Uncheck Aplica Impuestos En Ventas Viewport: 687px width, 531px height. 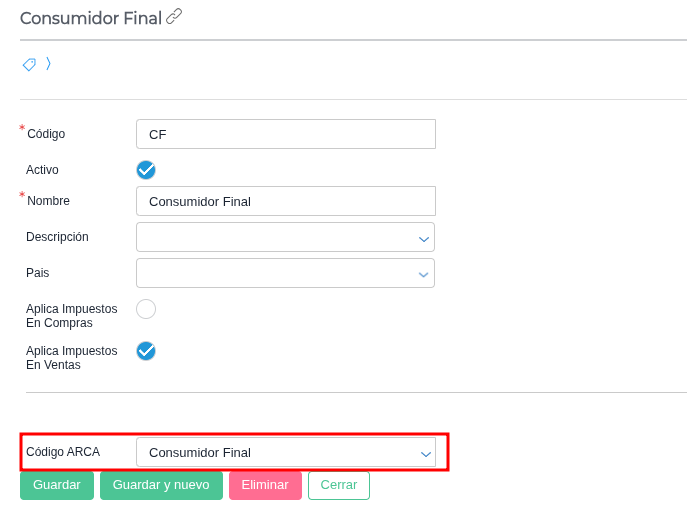146,351
